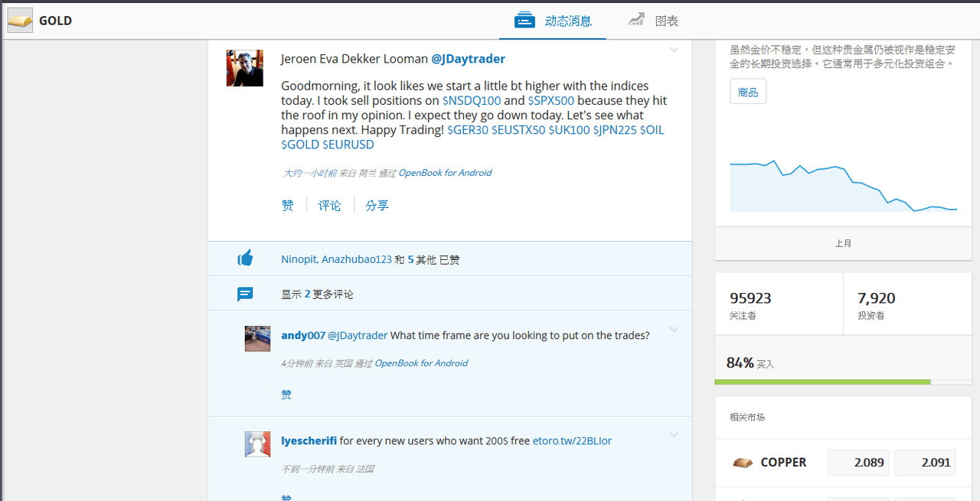Click COPPER buy price 2.091
The height and width of the screenshot is (501, 980).
click(x=925, y=463)
